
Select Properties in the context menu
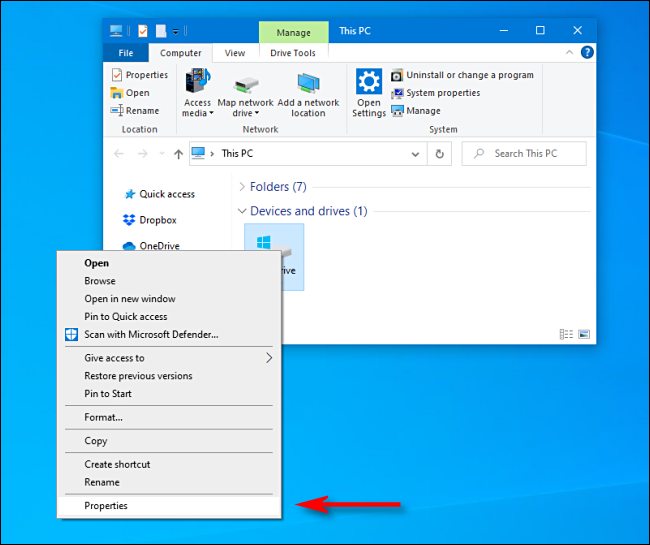[106, 506]
